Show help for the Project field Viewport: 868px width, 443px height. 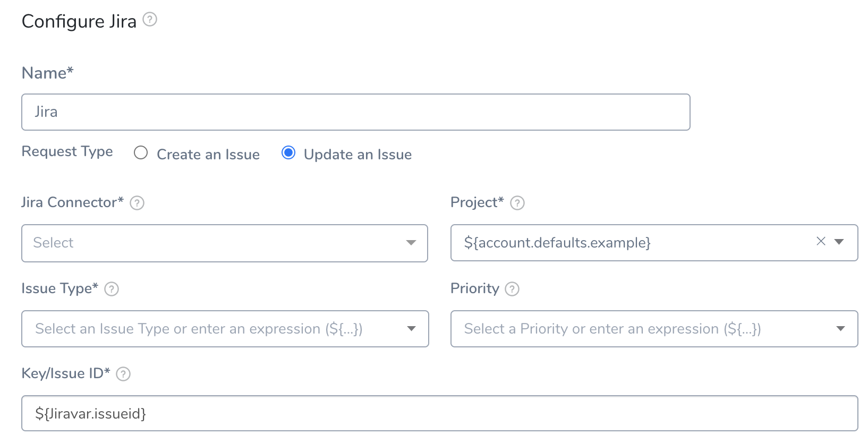pos(517,203)
